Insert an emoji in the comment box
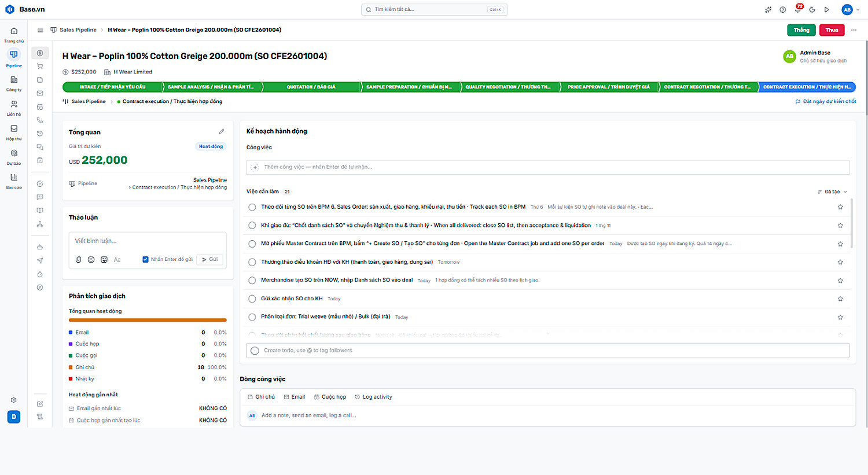Viewport: 868px width, 475px height. [91, 260]
